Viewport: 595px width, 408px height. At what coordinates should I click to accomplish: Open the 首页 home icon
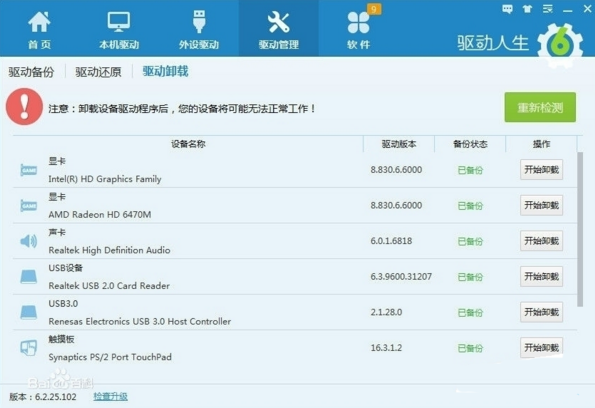coord(39,22)
